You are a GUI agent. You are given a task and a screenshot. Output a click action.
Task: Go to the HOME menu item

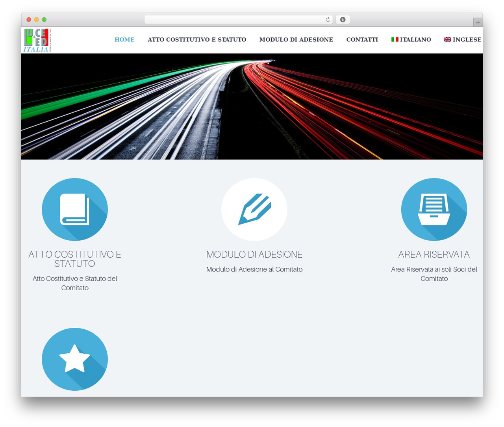click(124, 39)
